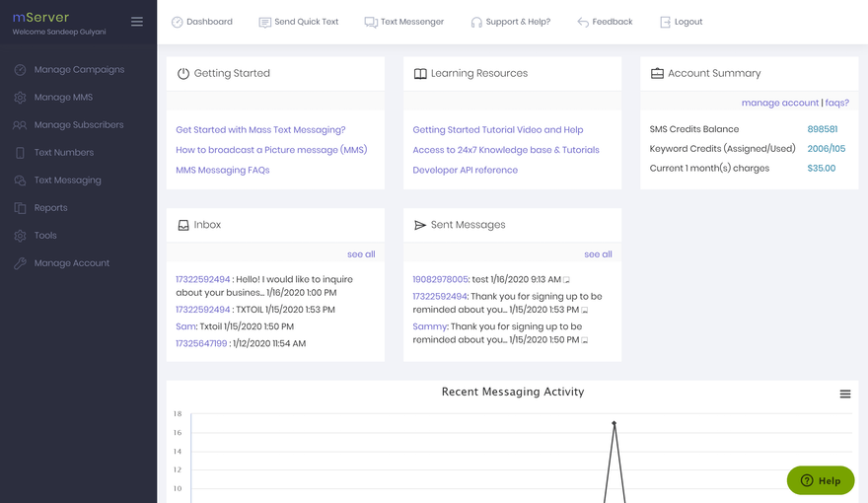868x503 pixels.
Task: Expand Text Messaging in the sidebar
Action: (67, 180)
